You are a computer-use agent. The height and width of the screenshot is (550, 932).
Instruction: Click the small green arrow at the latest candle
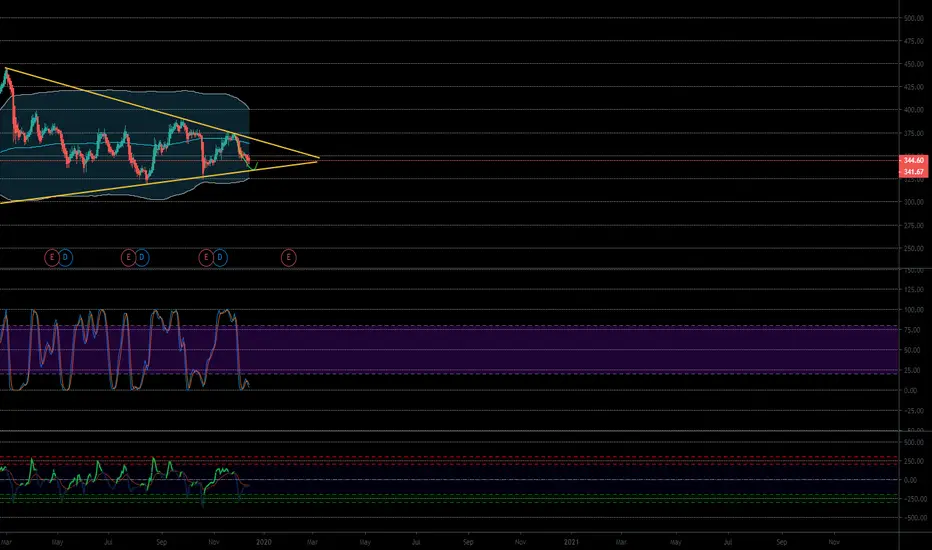click(256, 166)
